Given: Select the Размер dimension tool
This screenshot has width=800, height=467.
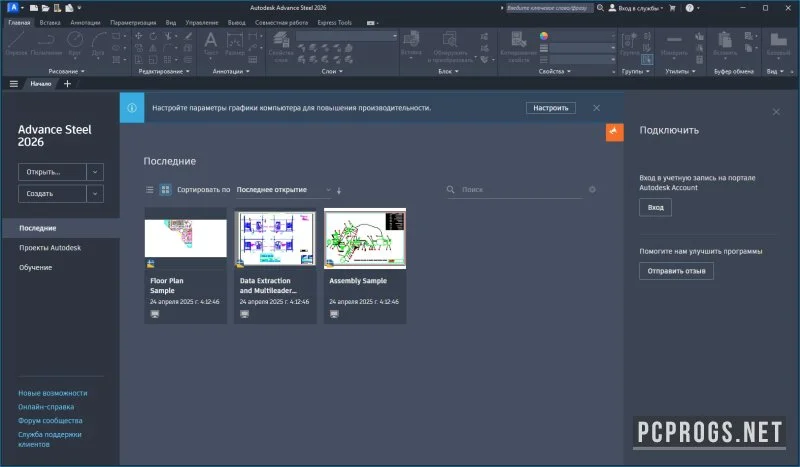Looking at the screenshot, I should click(235, 43).
